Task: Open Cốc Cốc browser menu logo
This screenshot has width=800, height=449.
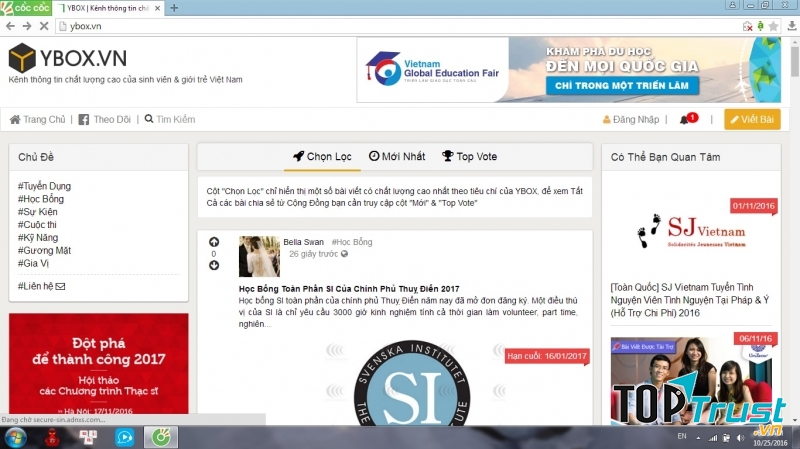Action: [x=26, y=8]
